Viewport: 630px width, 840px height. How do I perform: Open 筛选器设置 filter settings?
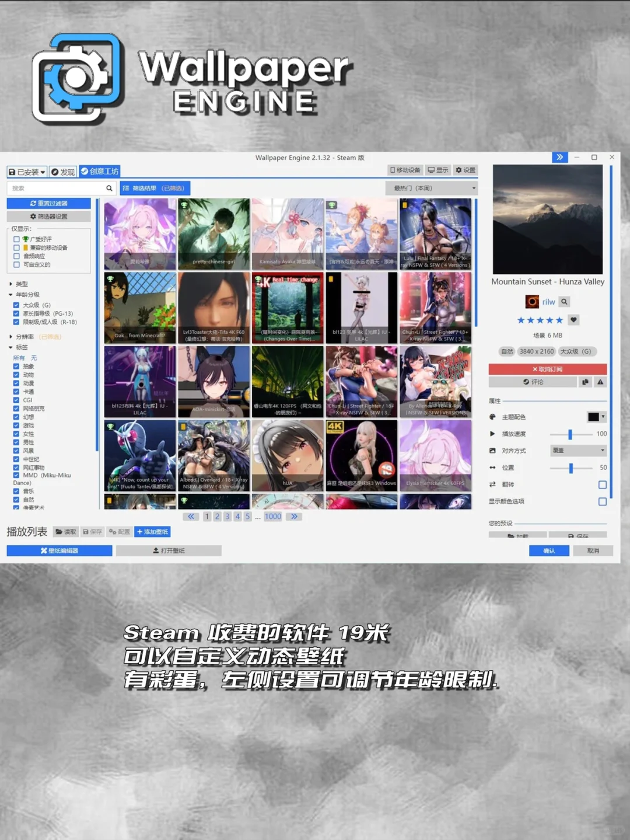[49, 217]
